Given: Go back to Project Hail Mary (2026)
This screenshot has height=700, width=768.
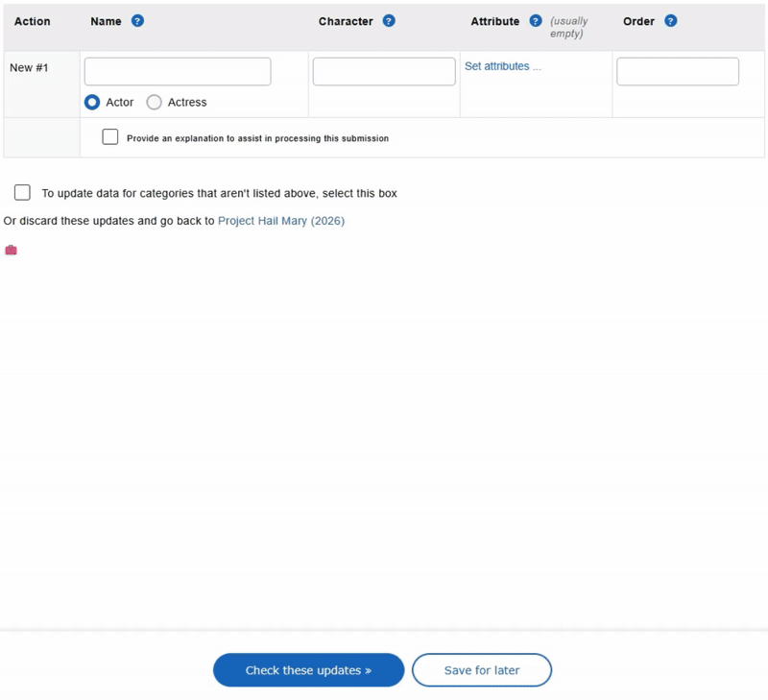Looking at the screenshot, I should point(281,221).
